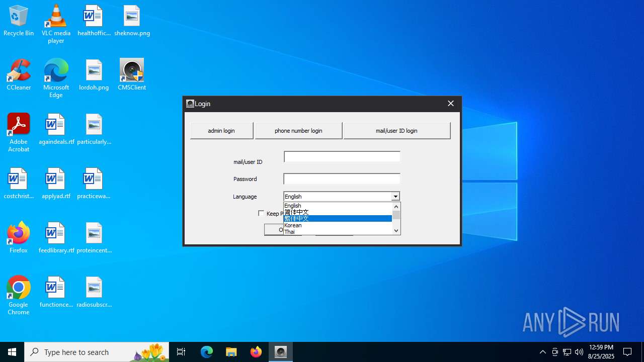Click the language list scroll-down arrow
The image size is (644, 362).
tap(396, 231)
